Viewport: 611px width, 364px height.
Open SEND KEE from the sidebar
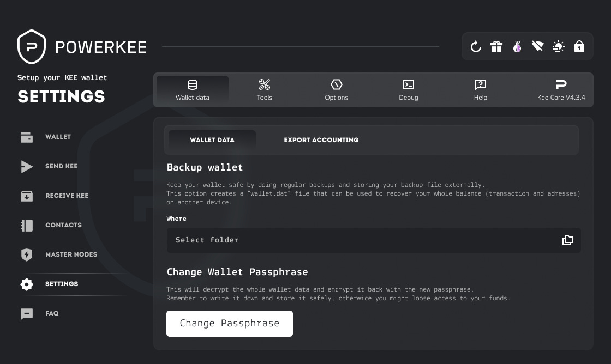[x=61, y=166]
